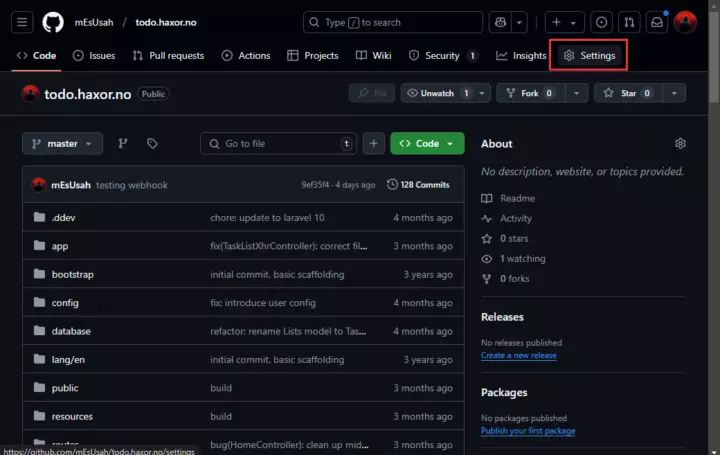Screen dimensions: 720x455
Task: Expand the Copilot dropdown arrow
Action: tap(519, 22)
